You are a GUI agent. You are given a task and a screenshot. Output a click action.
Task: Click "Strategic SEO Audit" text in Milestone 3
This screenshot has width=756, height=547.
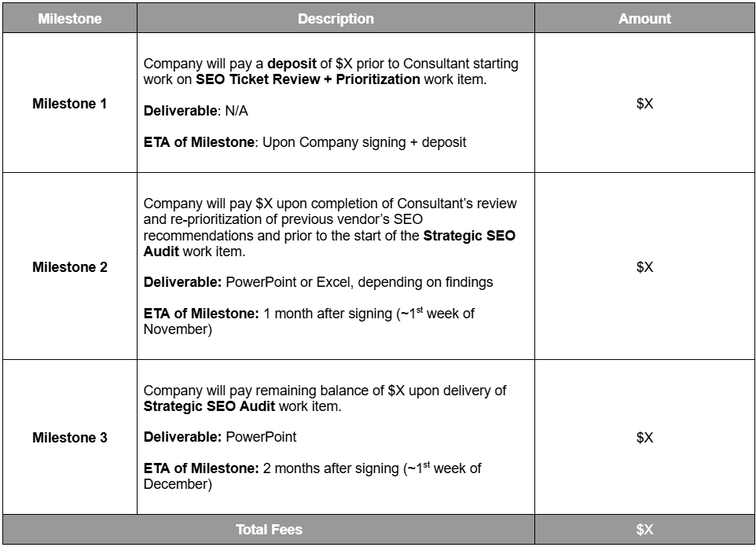pyautogui.click(x=209, y=406)
